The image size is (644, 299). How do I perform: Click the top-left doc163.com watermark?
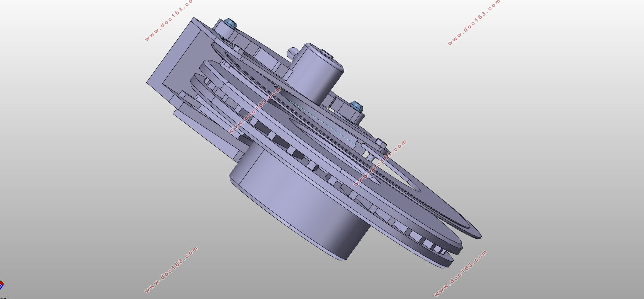(169, 20)
